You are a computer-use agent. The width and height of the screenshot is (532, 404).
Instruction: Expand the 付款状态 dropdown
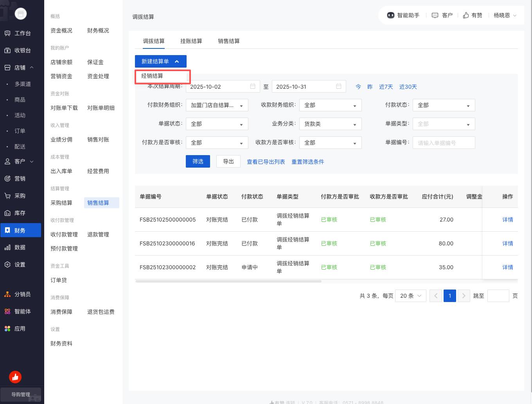tap(444, 105)
